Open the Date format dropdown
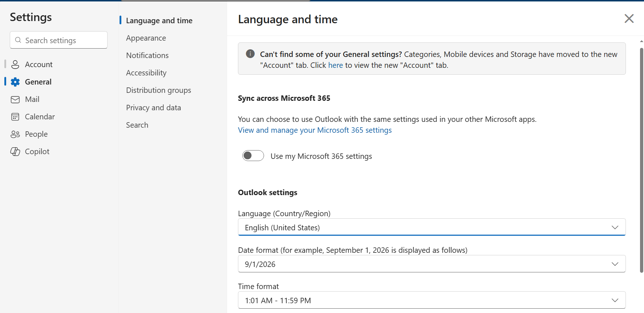Image resolution: width=644 pixels, height=313 pixels. pos(431,264)
